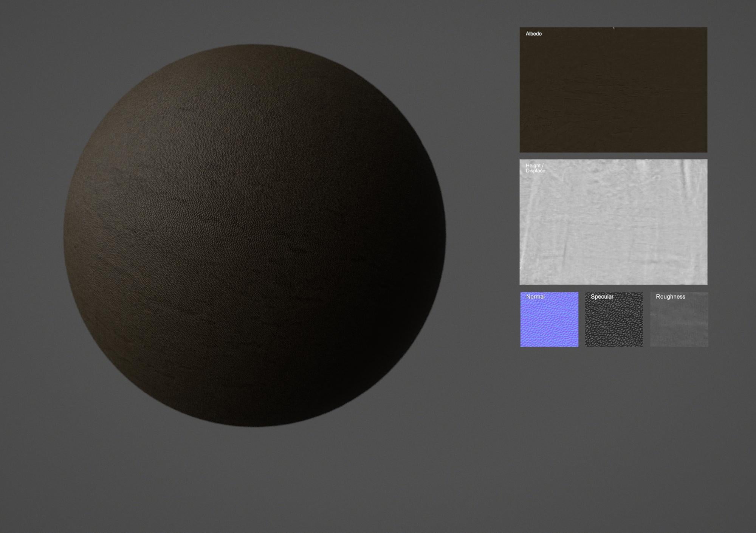Screen dimensions: 756x533
Task: Click the 'Specular' label text
Action: click(x=602, y=297)
